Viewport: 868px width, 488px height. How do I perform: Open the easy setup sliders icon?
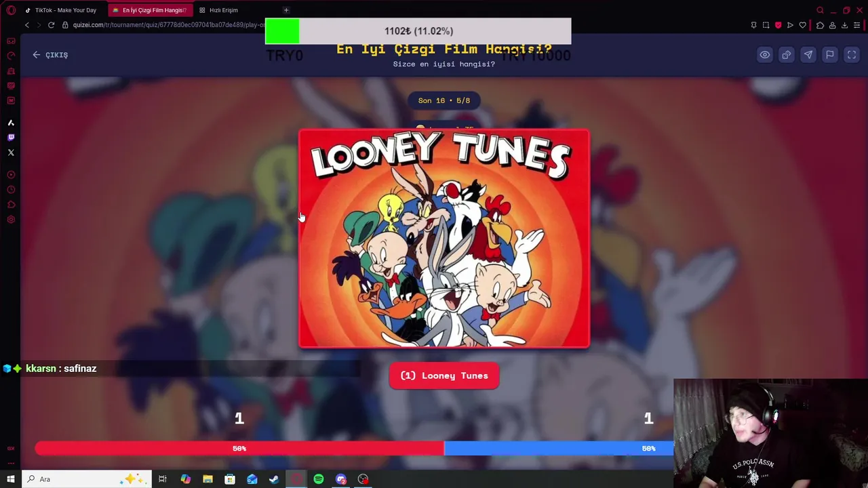coord(857,25)
